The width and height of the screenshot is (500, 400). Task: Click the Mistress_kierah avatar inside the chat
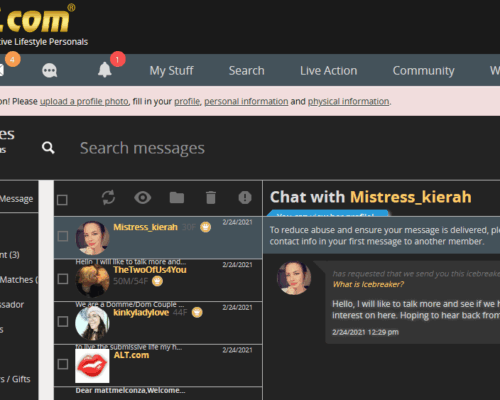(x=294, y=278)
